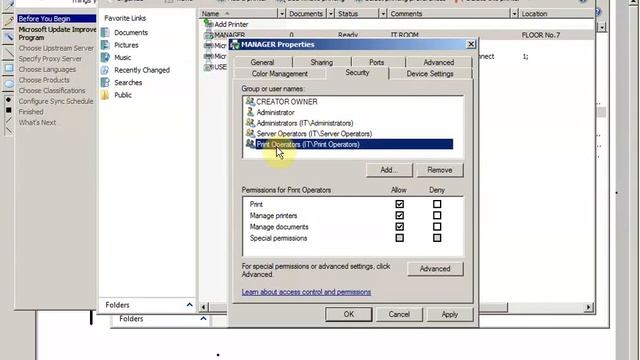
Task: Switch to the Color Management tab
Action: point(280,74)
